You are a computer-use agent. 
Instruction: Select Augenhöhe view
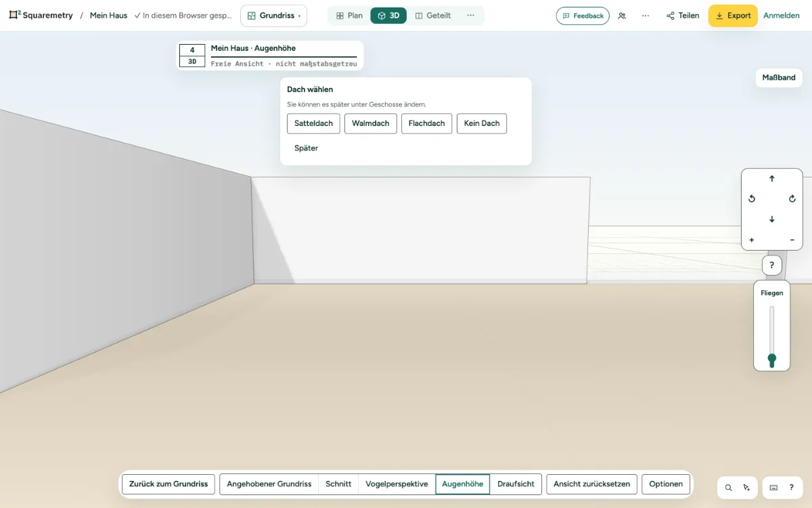[463, 484]
